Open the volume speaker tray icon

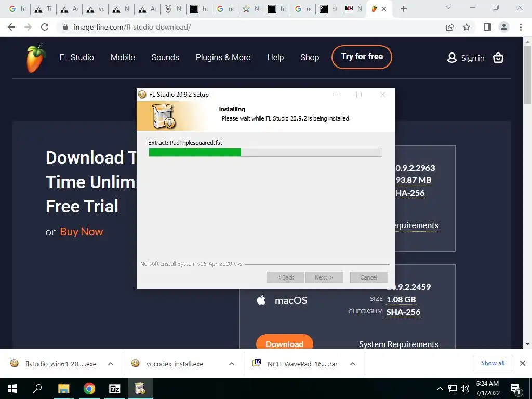tap(465, 389)
